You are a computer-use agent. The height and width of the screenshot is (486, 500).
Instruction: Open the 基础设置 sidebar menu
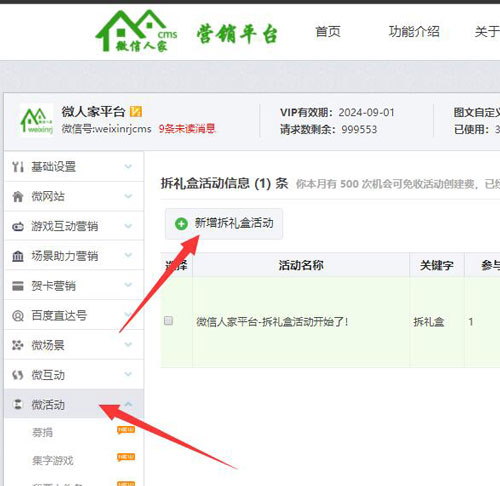[74, 167]
